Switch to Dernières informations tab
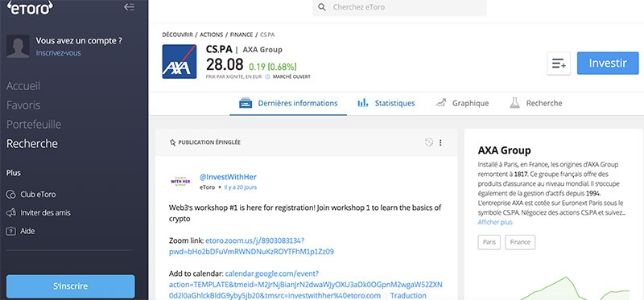The height and width of the screenshot is (300, 644). [288, 103]
